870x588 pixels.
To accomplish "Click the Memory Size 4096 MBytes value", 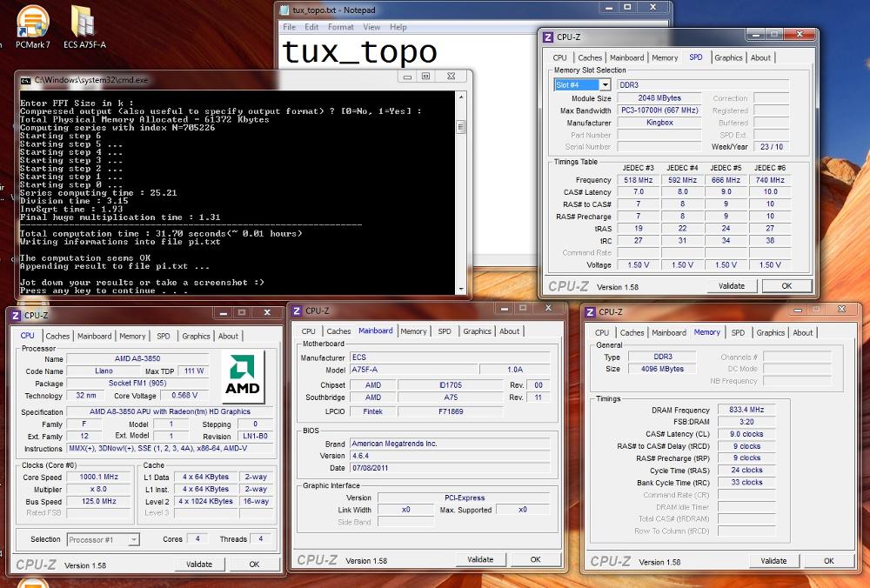I will coord(662,368).
